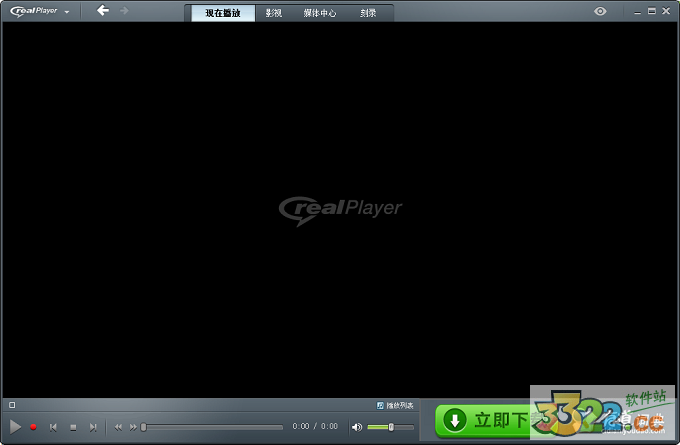Rewind the media
This screenshot has height=445, width=680.
tap(118, 427)
